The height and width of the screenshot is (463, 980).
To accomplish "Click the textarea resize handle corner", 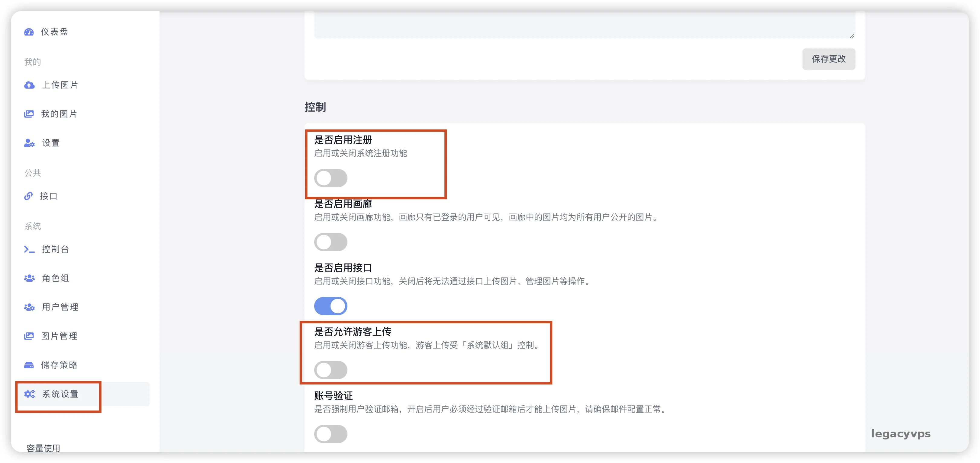I will (852, 35).
